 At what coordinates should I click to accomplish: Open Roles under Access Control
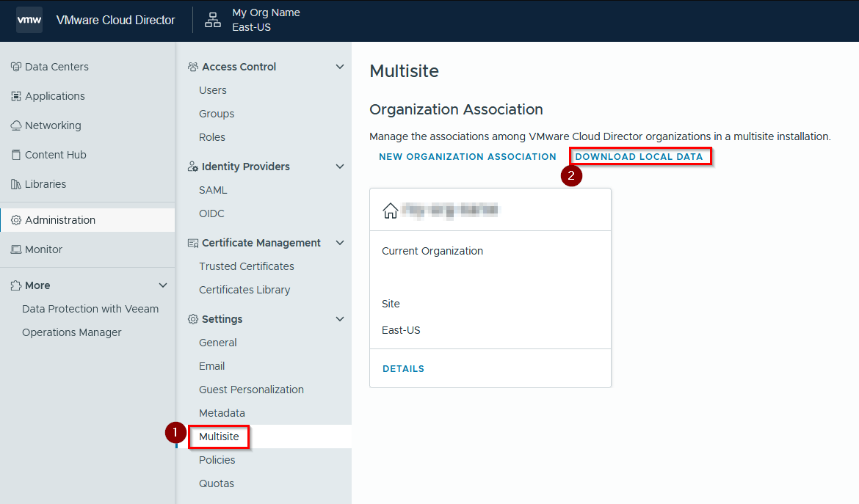point(212,137)
